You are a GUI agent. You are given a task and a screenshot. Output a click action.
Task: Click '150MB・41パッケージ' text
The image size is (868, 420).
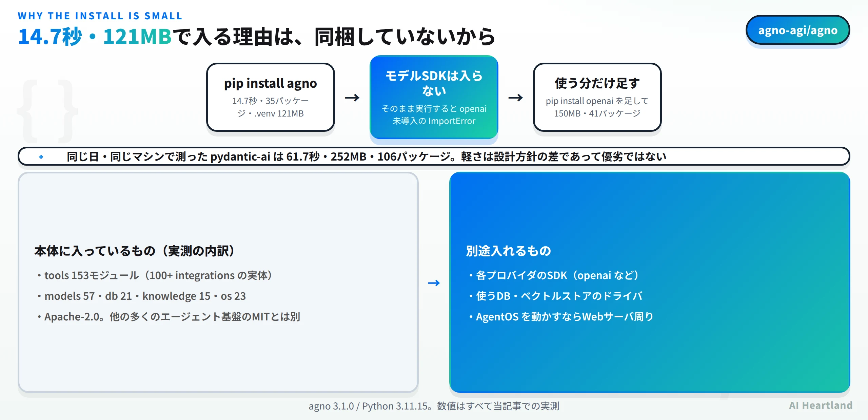[x=597, y=113]
